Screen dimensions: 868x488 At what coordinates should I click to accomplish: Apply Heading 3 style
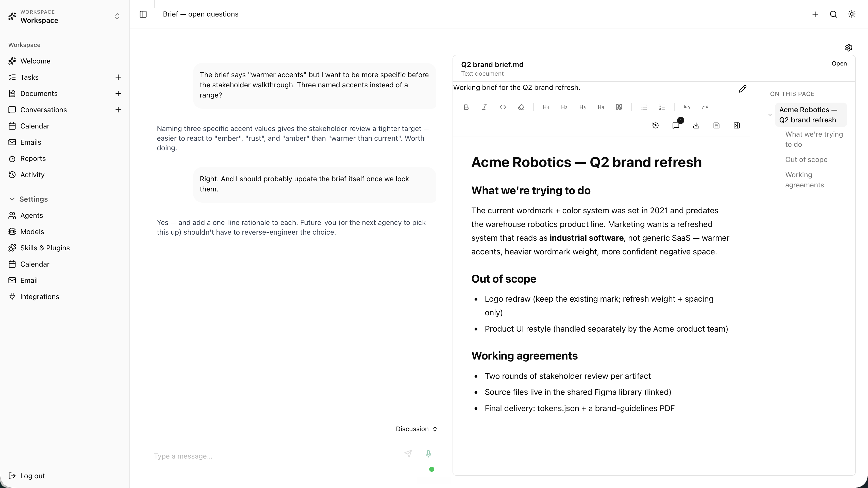click(582, 107)
